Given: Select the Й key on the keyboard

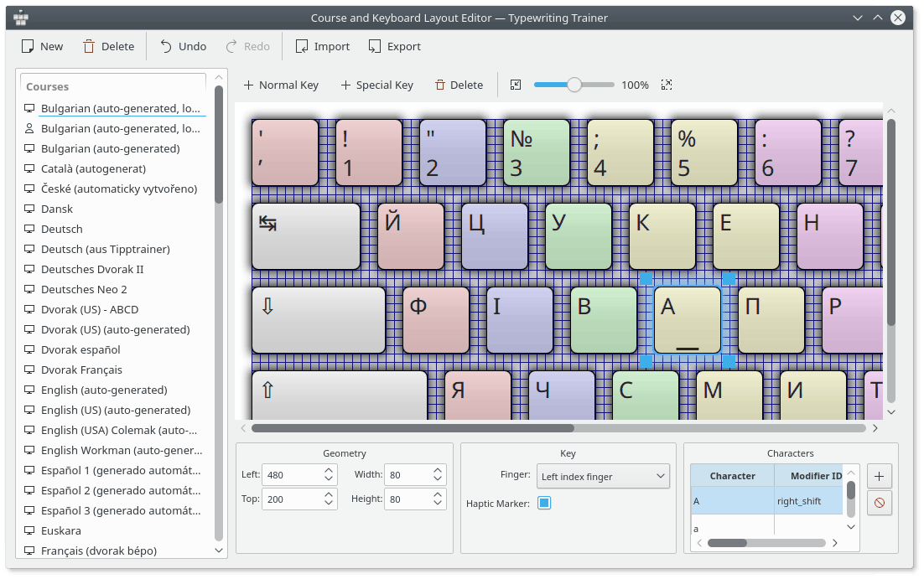Looking at the screenshot, I should [x=411, y=237].
